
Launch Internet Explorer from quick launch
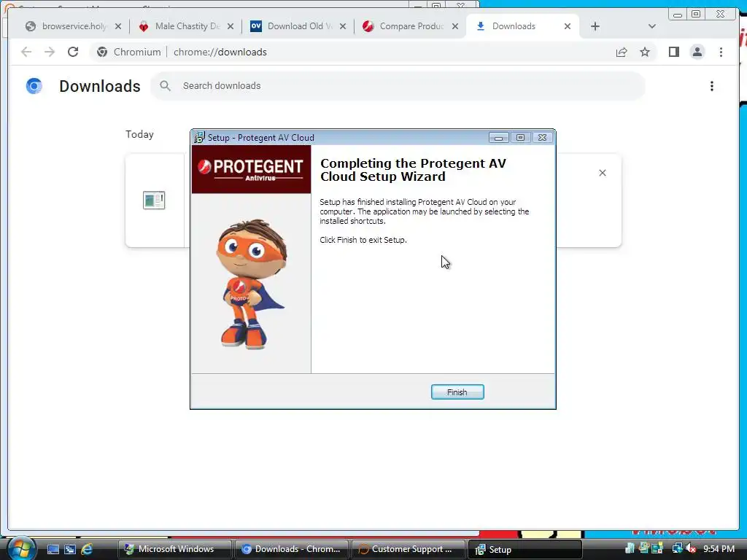pos(88,549)
